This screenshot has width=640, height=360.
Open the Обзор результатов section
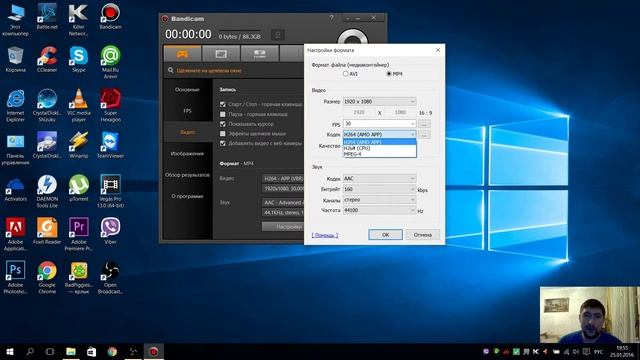(x=187, y=175)
